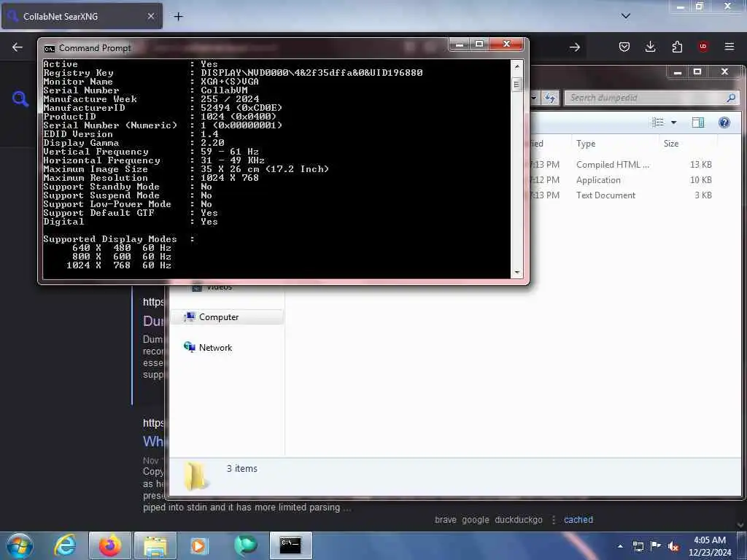Click the network tray icon

pyautogui.click(x=638, y=546)
